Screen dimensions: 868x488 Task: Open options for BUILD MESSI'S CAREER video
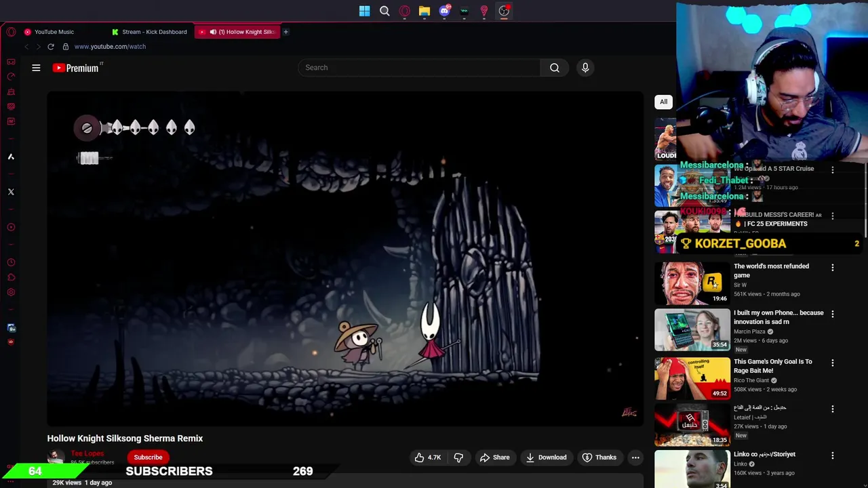[x=833, y=216]
